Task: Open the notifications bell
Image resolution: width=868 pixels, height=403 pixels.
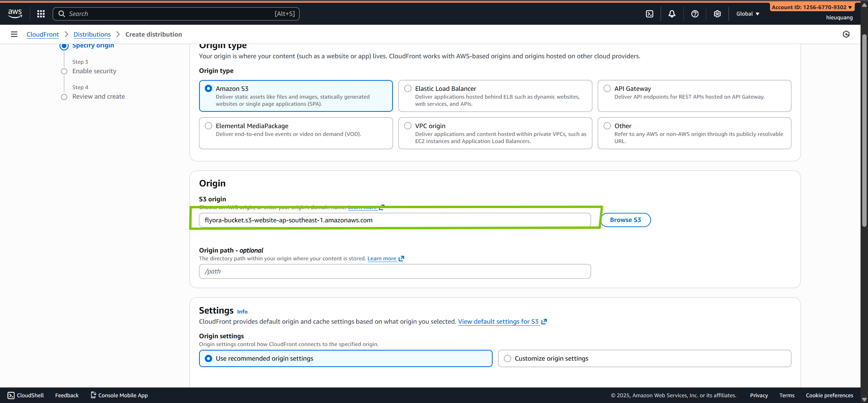Action: click(x=672, y=14)
